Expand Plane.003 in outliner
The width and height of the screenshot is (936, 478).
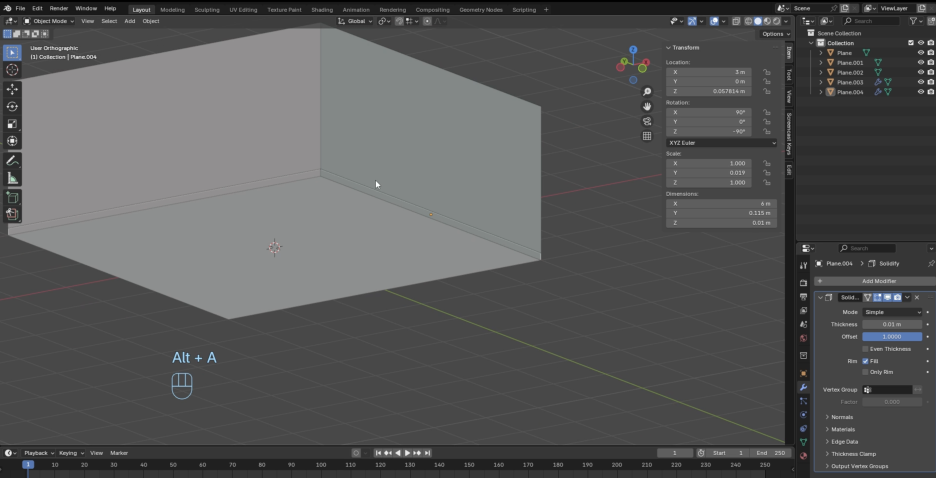tap(821, 82)
